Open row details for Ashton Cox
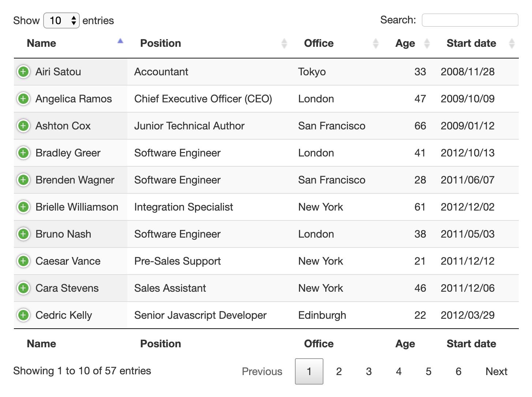Screen dimensions: 532x397 23,126
